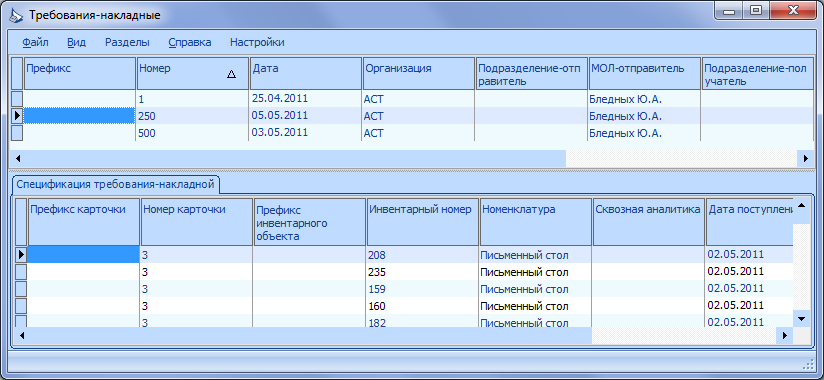Screen dimensions: 824x380
Task: Click right arrow of upper horizontal scrollbar
Action: click(805, 158)
